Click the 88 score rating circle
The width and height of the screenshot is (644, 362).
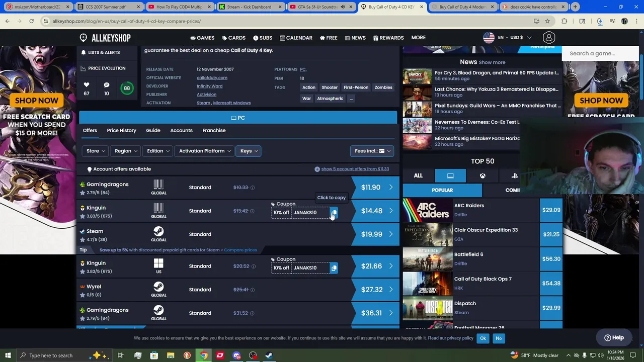[x=127, y=88]
